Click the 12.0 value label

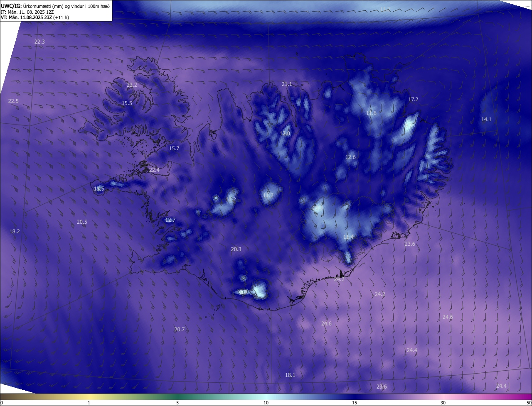(x=285, y=134)
